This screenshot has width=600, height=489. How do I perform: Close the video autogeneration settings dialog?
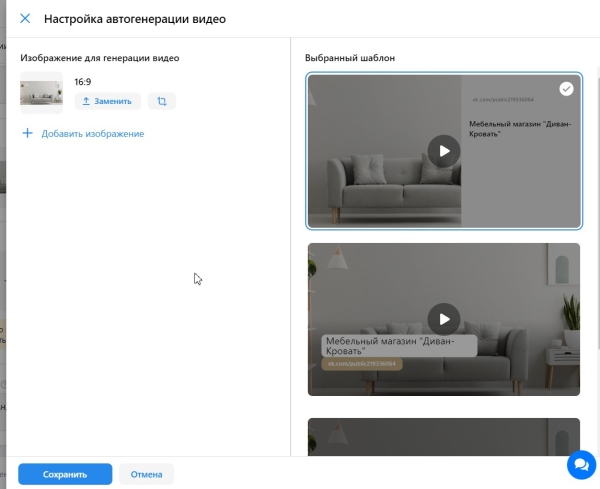pos(25,18)
